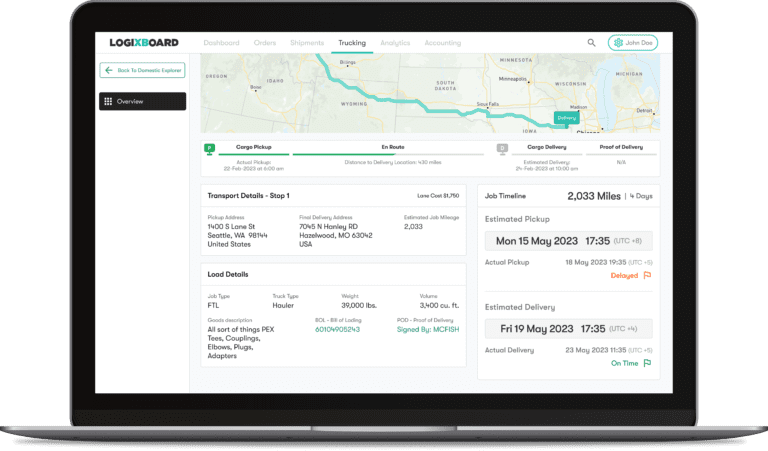Screen dimensions: 768x451
Task: Click the On Time status text
Action: [624, 363]
